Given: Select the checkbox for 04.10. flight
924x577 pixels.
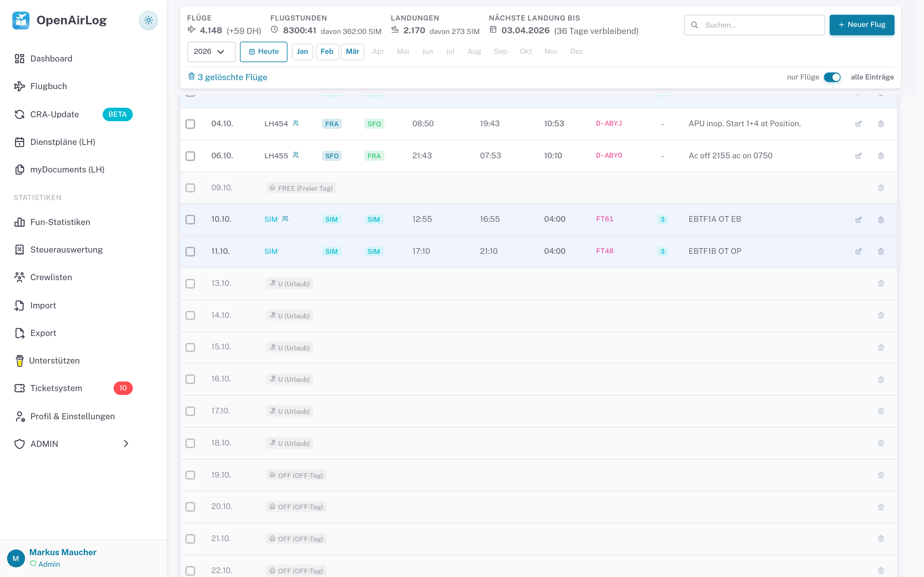Looking at the screenshot, I should 190,124.
